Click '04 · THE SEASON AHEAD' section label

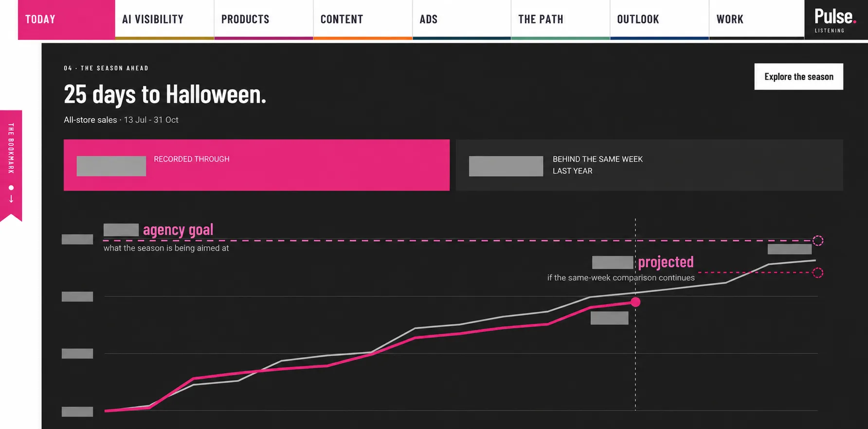(106, 68)
